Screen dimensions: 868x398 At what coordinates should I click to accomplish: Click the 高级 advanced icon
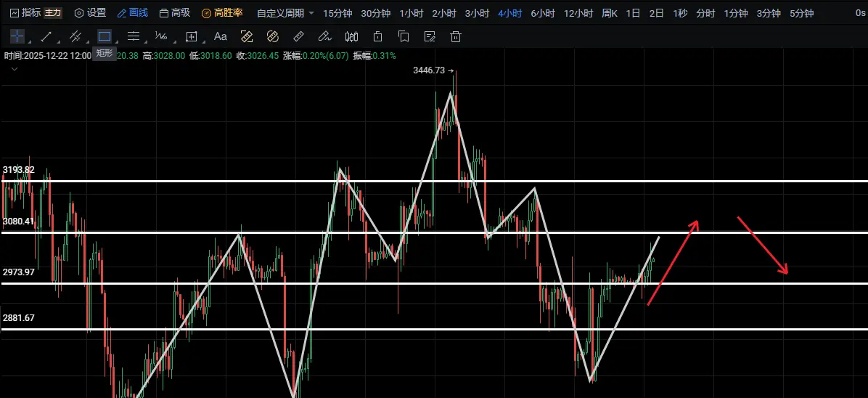coord(164,13)
